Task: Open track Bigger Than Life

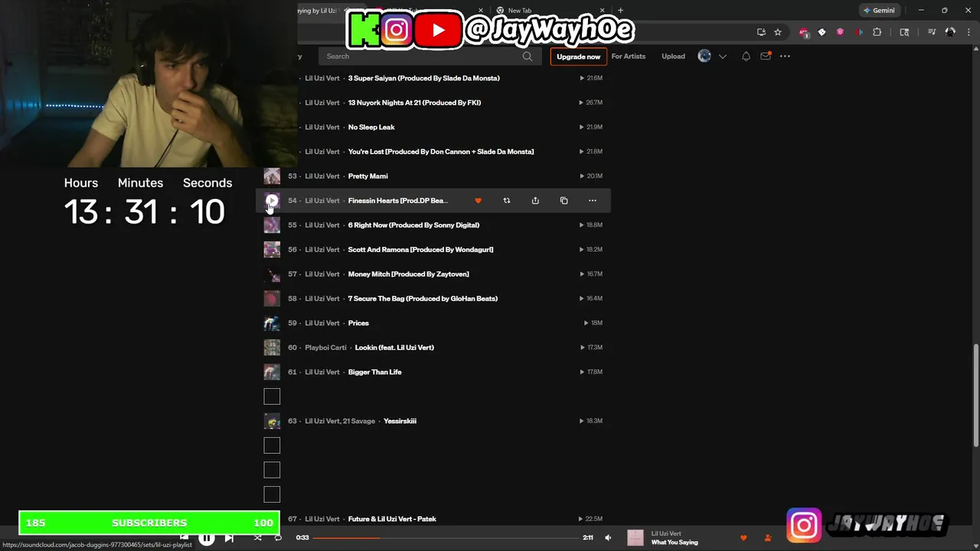Action: [x=374, y=372]
